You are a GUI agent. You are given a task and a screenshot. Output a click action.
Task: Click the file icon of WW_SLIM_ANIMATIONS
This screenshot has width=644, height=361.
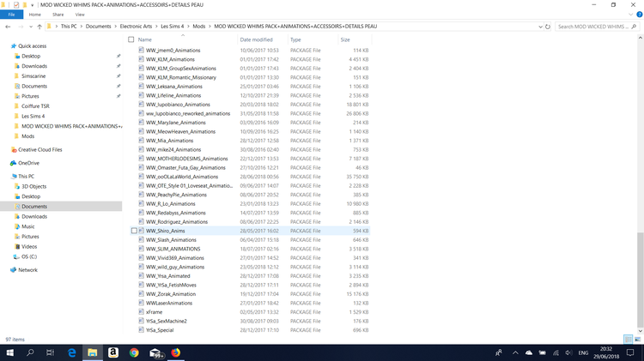coord(141,249)
